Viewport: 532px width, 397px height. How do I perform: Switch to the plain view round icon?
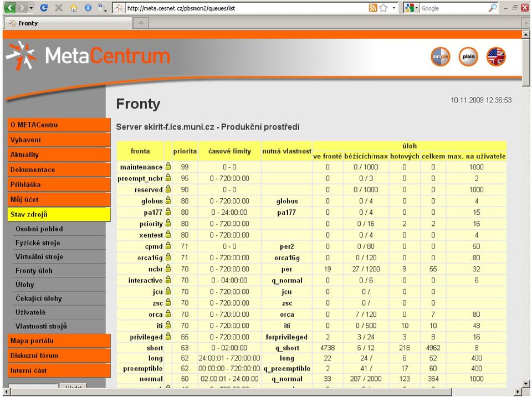point(468,56)
